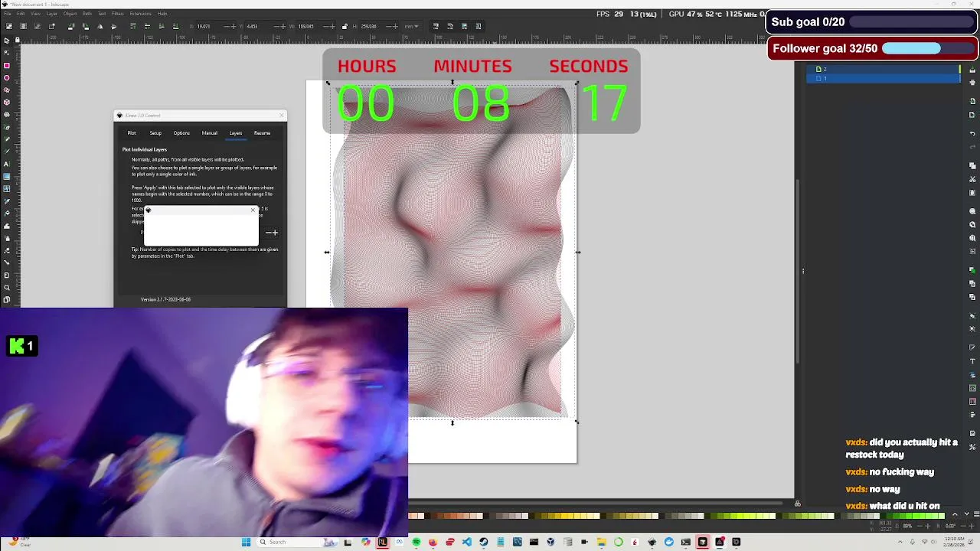Select the Spray tool
Screen dimensions: 980x551
point(7,238)
